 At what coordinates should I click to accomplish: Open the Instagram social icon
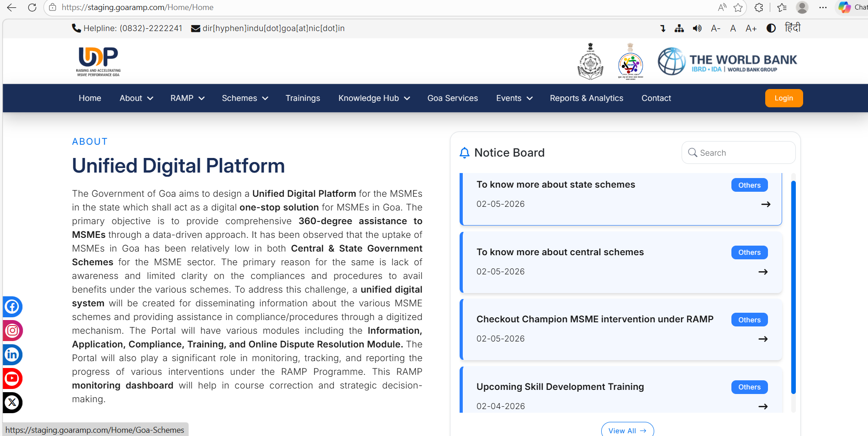coord(12,331)
